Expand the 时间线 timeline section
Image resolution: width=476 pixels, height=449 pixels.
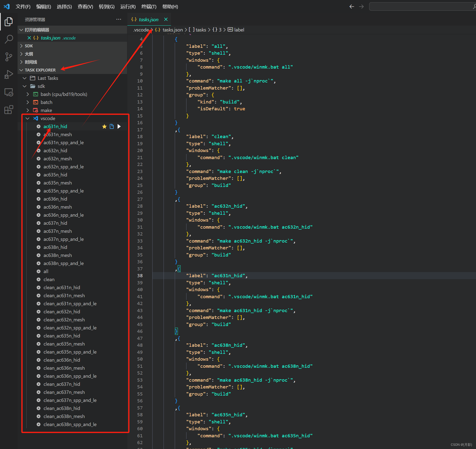(x=21, y=62)
